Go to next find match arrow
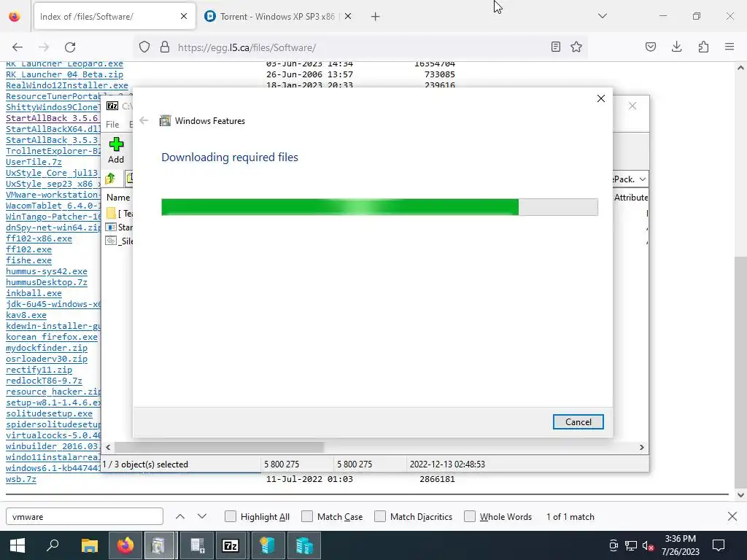 point(202,517)
